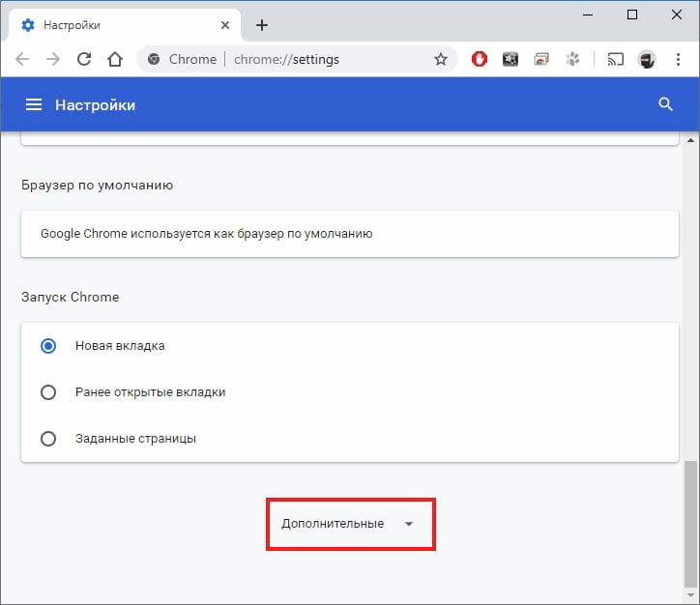Open the home page via house icon

coord(115,59)
